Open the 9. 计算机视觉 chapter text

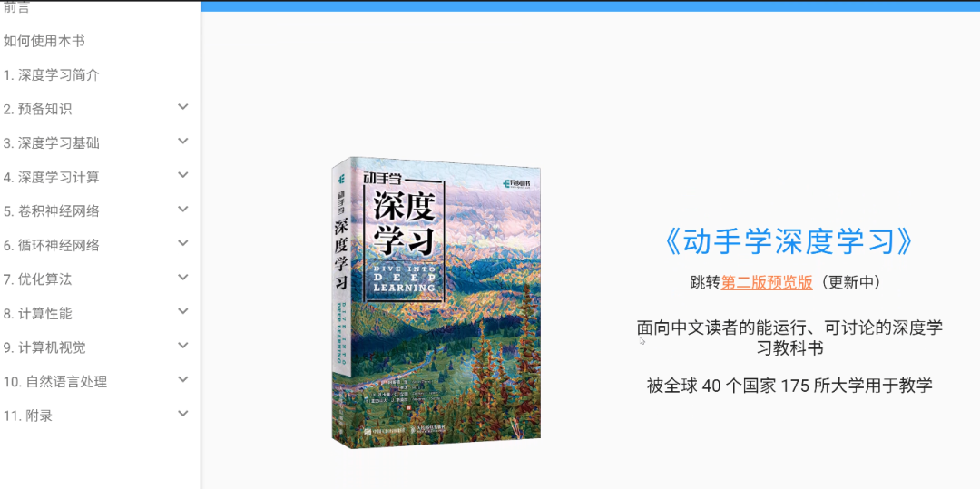pos(44,347)
